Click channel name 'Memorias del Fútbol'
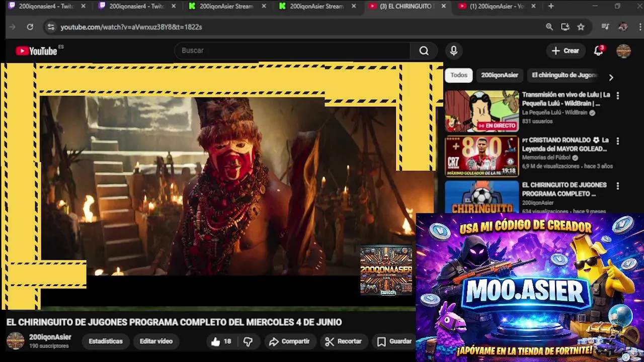 [546, 157]
